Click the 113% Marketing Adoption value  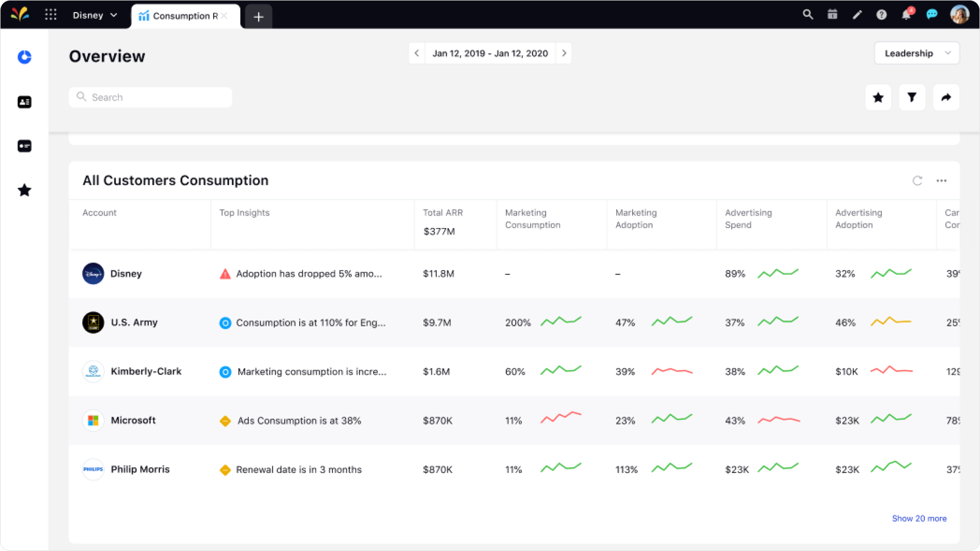[626, 470]
